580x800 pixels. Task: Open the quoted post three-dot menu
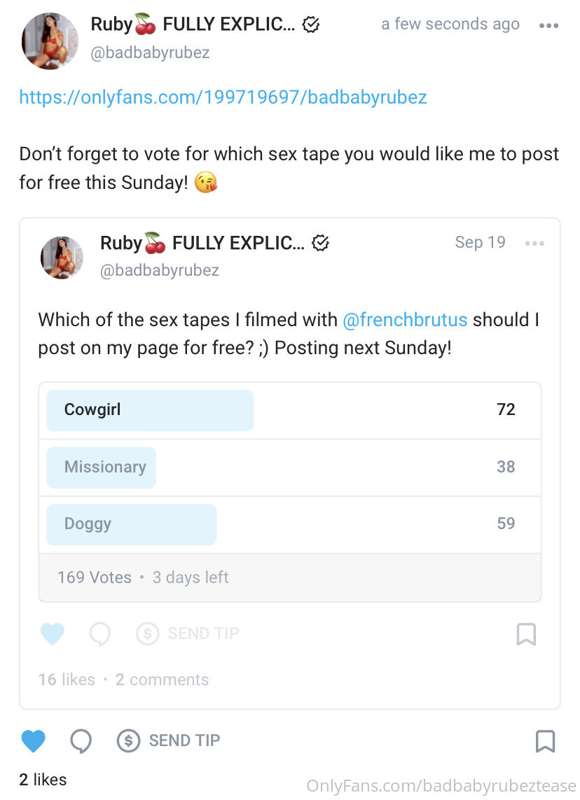[x=534, y=243]
